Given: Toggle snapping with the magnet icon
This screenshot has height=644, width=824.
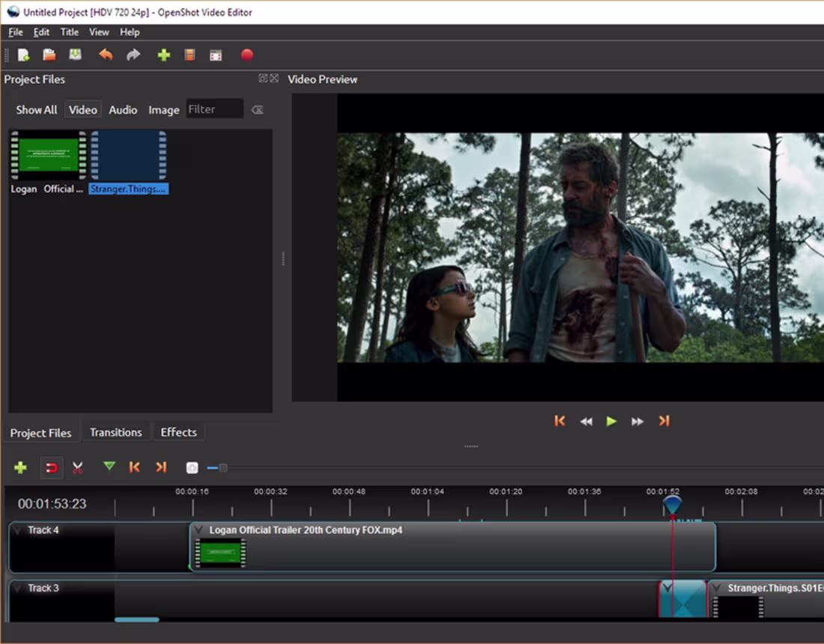Looking at the screenshot, I should click(x=50, y=467).
